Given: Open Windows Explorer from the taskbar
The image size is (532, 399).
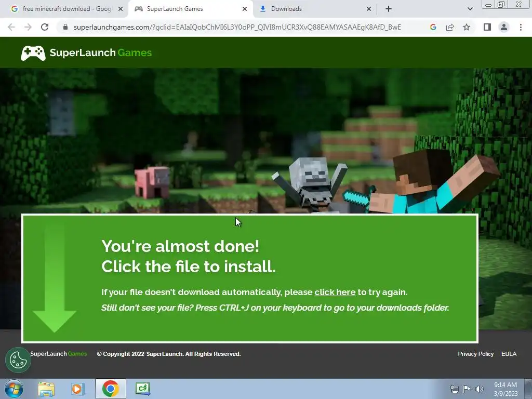Looking at the screenshot, I should (46, 389).
